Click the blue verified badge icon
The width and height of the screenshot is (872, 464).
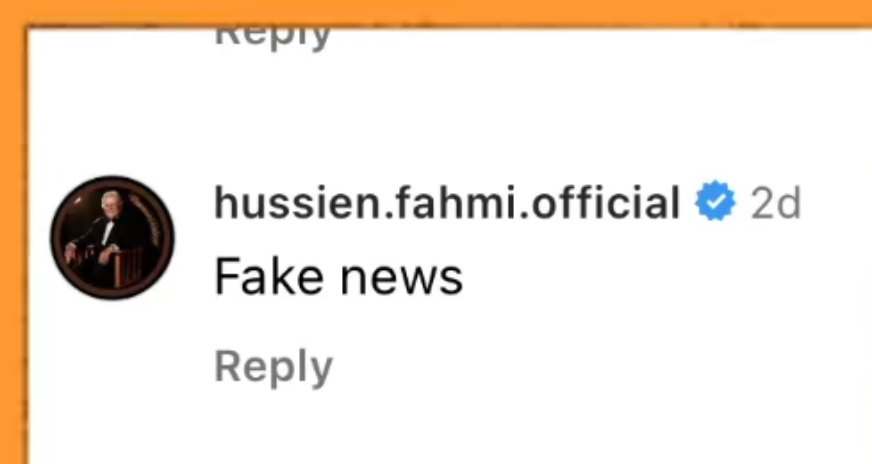(715, 201)
